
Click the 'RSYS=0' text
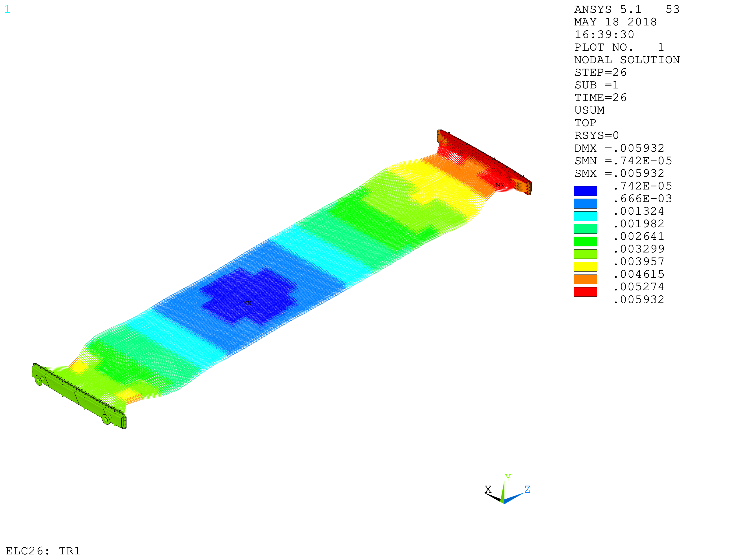[597, 135]
